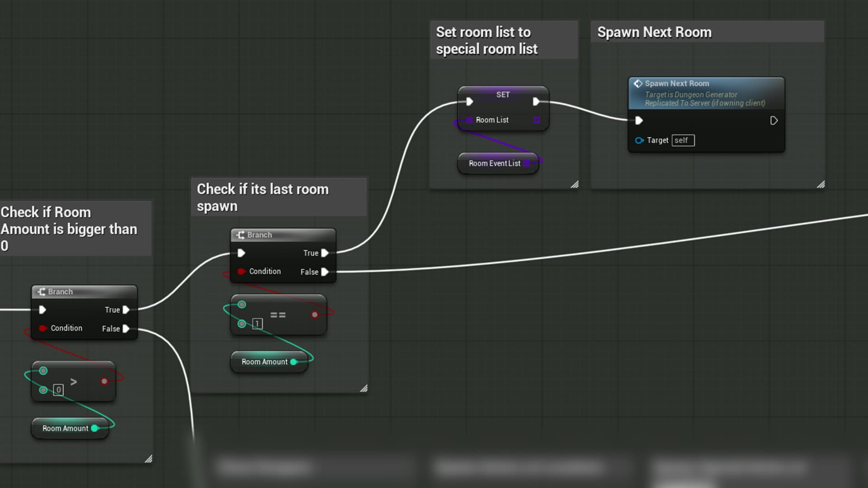Image resolution: width=868 pixels, height=488 pixels.
Task: Click exec input pin of Room Amount Branch
Action: (x=42, y=310)
